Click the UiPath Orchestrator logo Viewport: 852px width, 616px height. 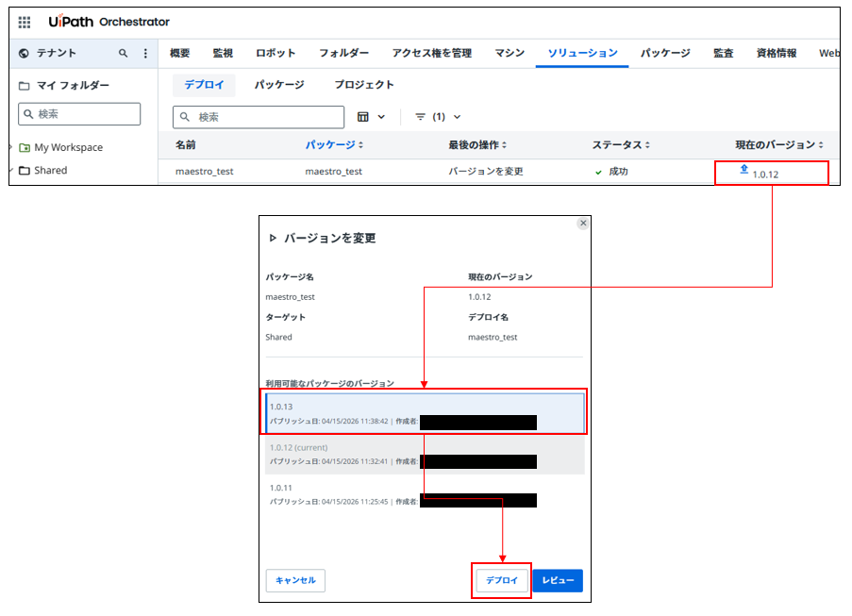(x=109, y=22)
